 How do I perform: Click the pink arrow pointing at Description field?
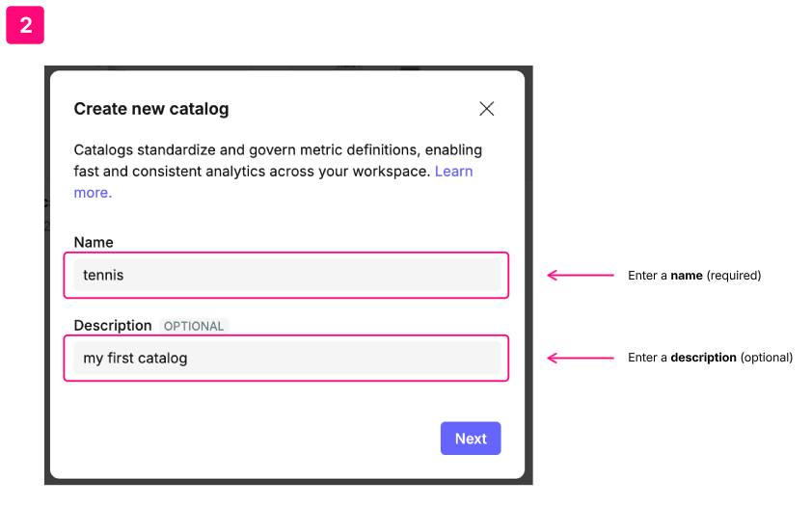point(580,358)
